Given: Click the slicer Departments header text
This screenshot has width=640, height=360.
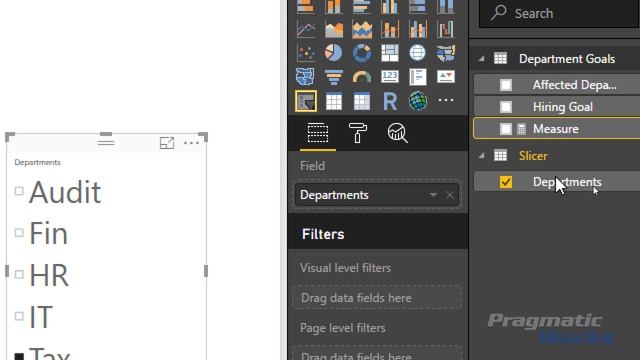Looking at the screenshot, I should point(38,162).
